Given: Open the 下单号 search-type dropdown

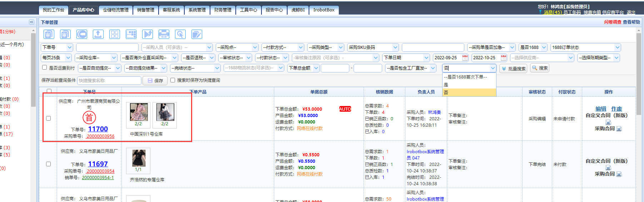Looking at the screenshot, I should (x=57, y=47).
